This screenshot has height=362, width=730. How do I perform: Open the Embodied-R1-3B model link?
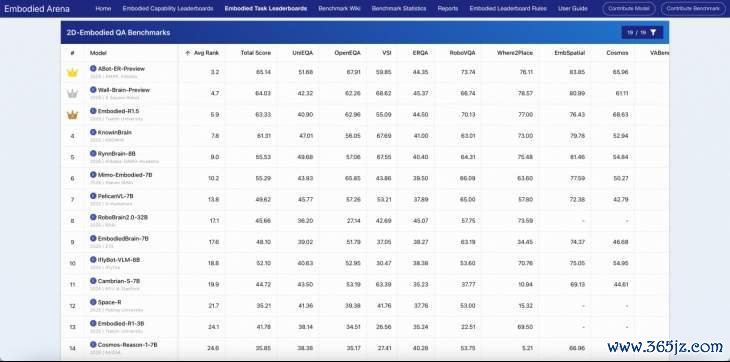(121, 323)
